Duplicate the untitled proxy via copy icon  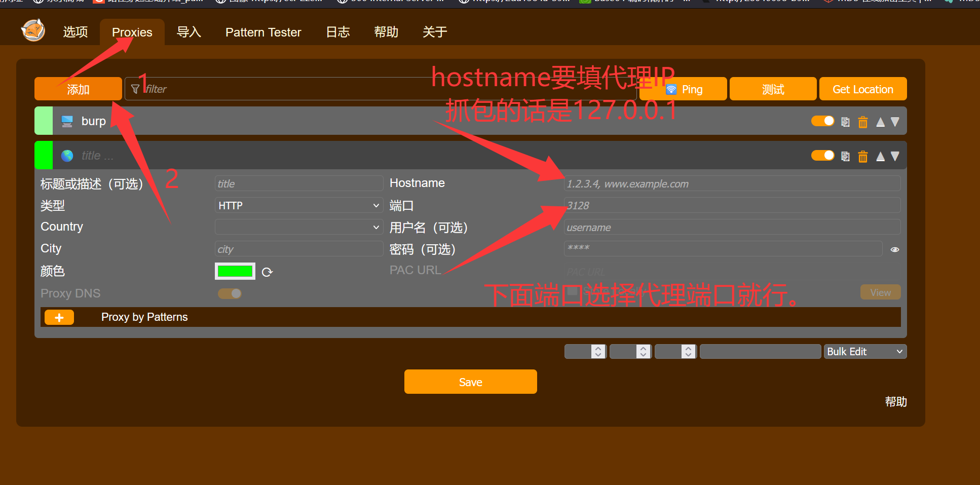pyautogui.click(x=845, y=157)
